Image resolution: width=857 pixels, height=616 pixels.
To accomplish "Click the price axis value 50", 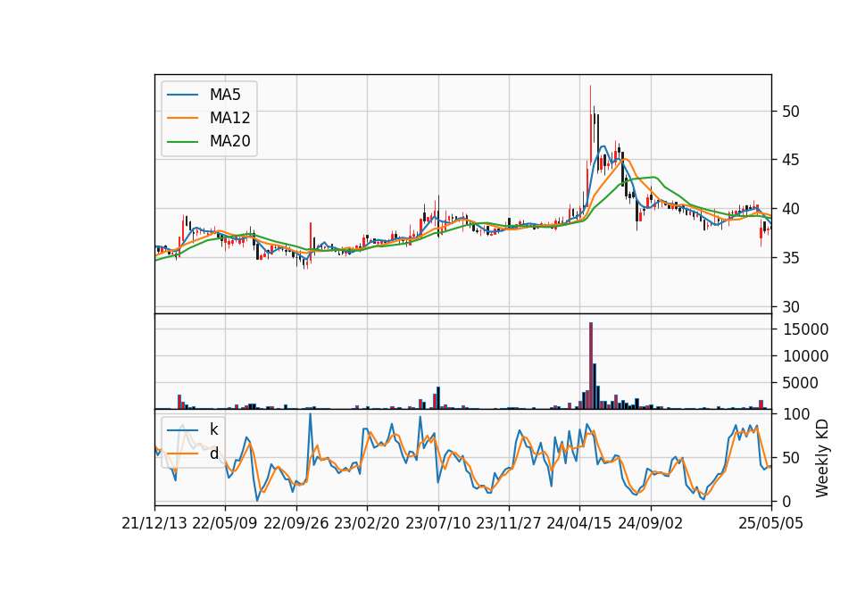I will pyautogui.click(x=790, y=112).
